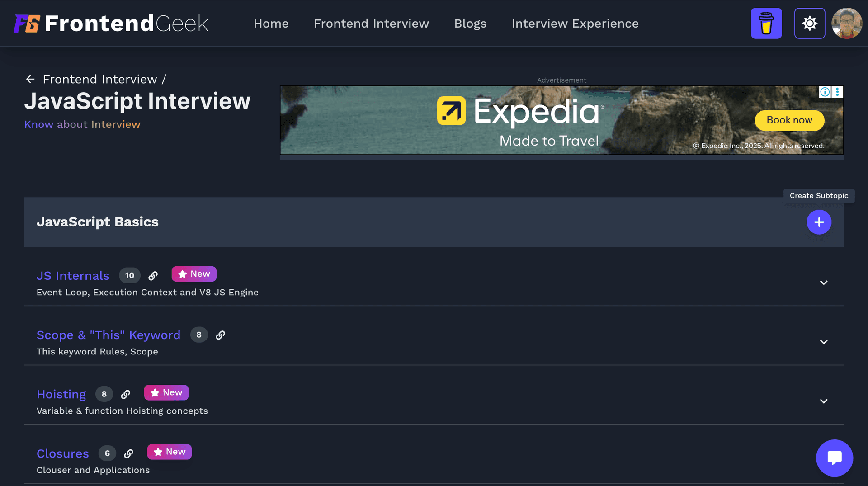Click the New badge on JS Internals

pos(194,274)
